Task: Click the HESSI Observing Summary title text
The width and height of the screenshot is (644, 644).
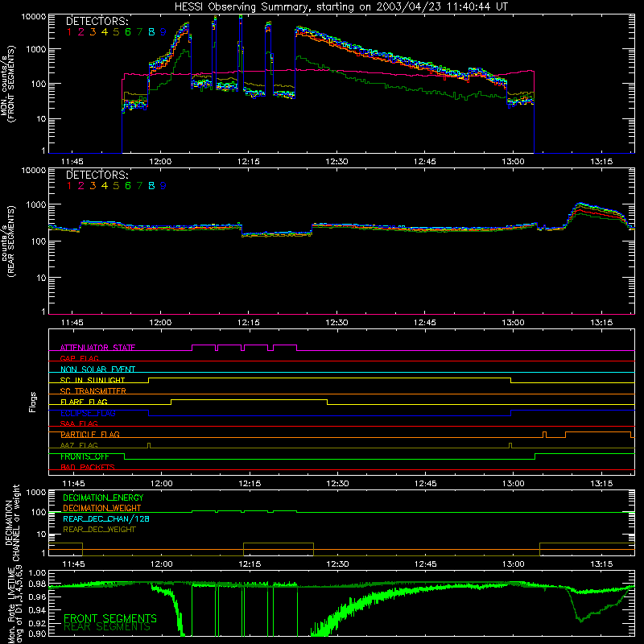Action: 341,7
